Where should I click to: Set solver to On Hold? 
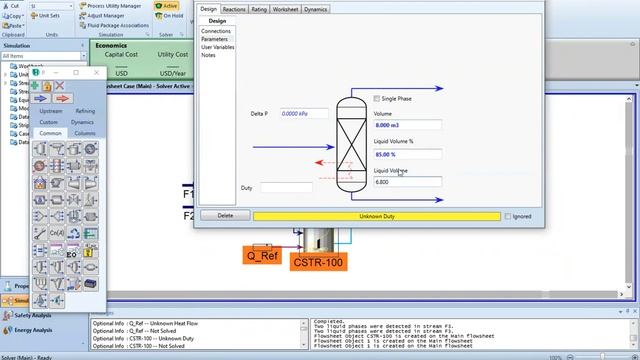coord(169,16)
